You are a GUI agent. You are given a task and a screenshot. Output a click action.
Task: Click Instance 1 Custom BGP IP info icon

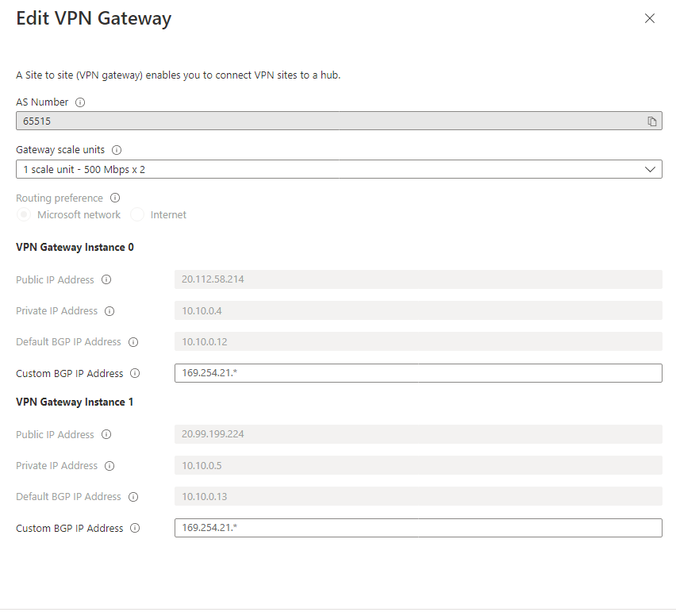pyautogui.click(x=135, y=528)
